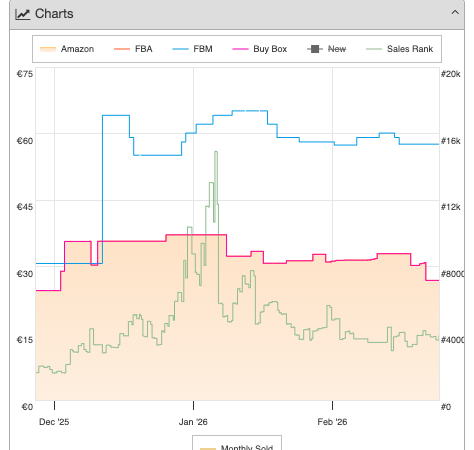Click the Jan '26 axis label
The width and height of the screenshot is (474, 450).
(x=193, y=422)
